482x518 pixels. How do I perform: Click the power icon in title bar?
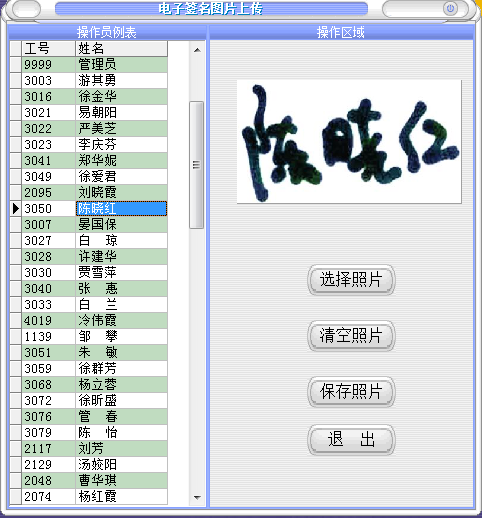450,8
